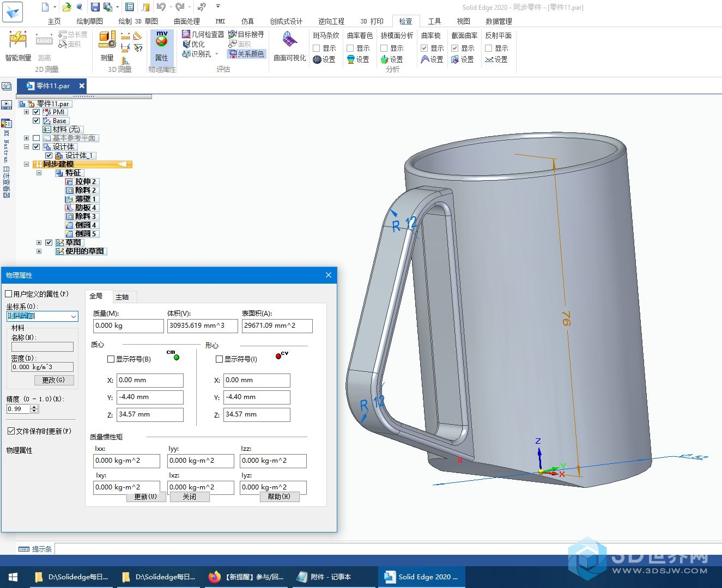Click the 体积(V) value field
This screenshot has height=588, width=722.
[x=202, y=326]
